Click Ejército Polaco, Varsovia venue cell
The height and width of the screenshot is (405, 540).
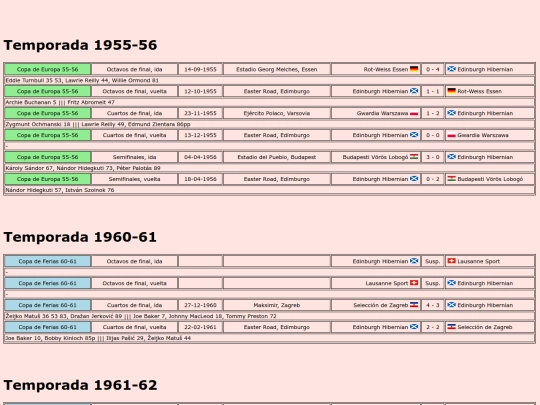[x=277, y=113]
